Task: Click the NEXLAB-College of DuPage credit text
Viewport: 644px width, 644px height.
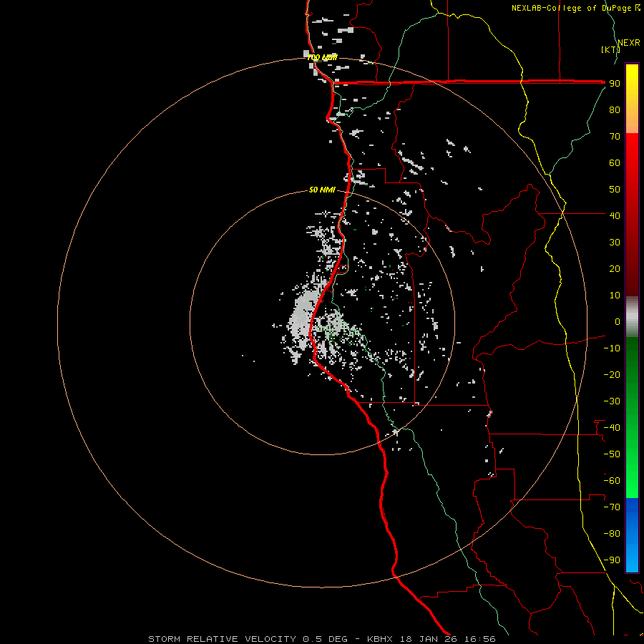Action: point(572,8)
